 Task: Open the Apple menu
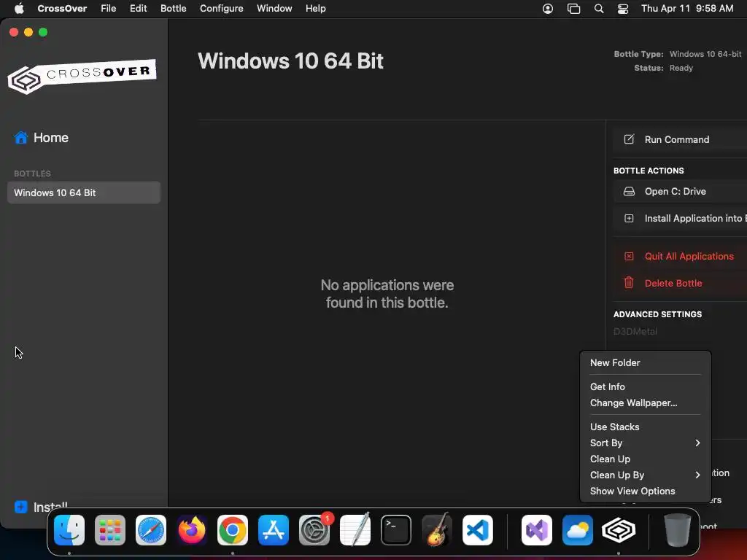click(19, 9)
